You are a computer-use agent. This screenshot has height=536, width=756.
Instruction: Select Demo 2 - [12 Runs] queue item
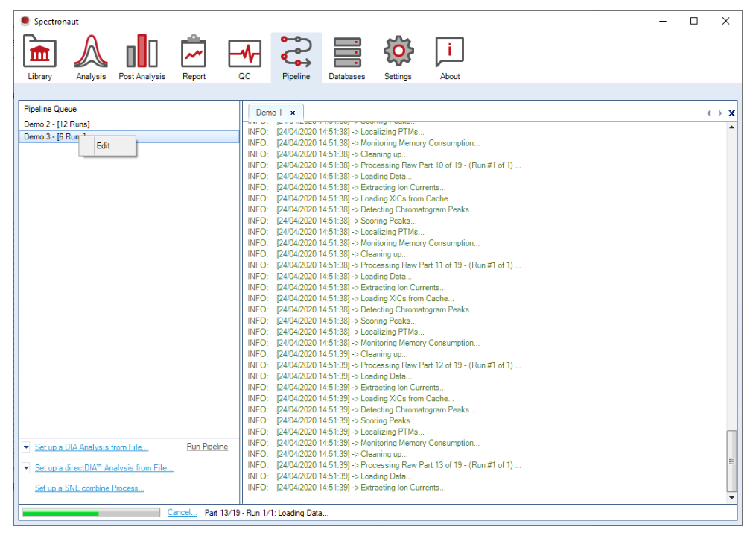coord(129,124)
